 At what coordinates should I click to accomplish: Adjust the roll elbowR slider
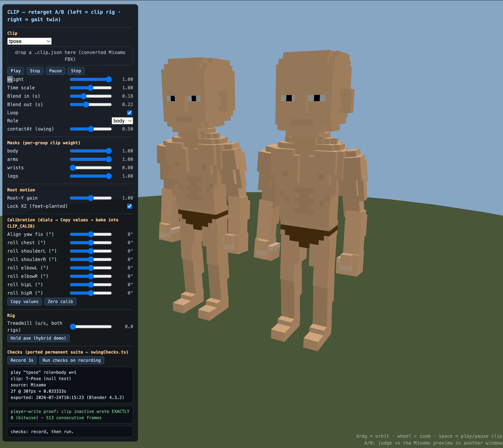point(91,276)
